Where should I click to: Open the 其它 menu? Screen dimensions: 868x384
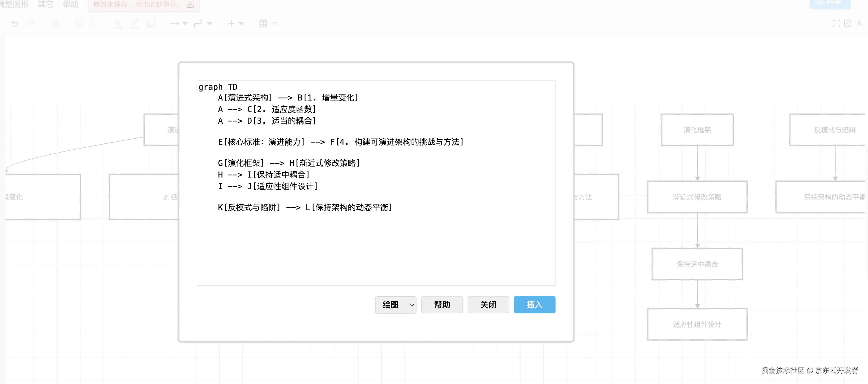click(45, 4)
